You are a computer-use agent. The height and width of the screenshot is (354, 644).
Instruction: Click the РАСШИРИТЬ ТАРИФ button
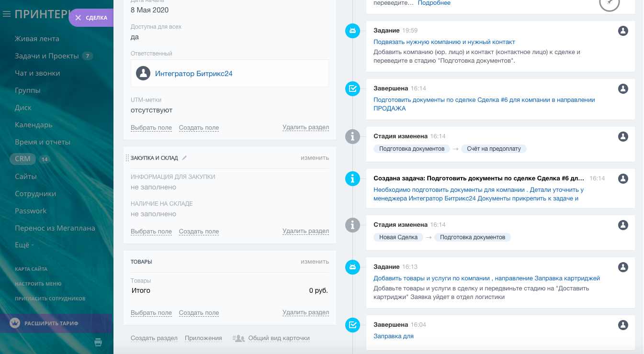pyautogui.click(x=56, y=323)
